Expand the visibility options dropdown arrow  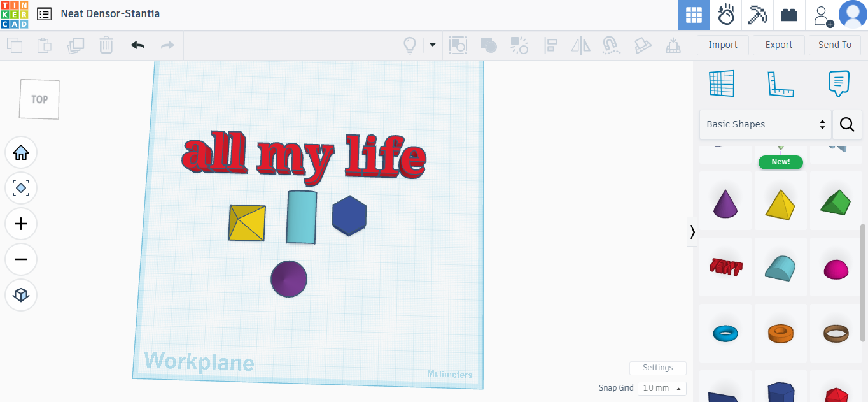click(x=433, y=45)
